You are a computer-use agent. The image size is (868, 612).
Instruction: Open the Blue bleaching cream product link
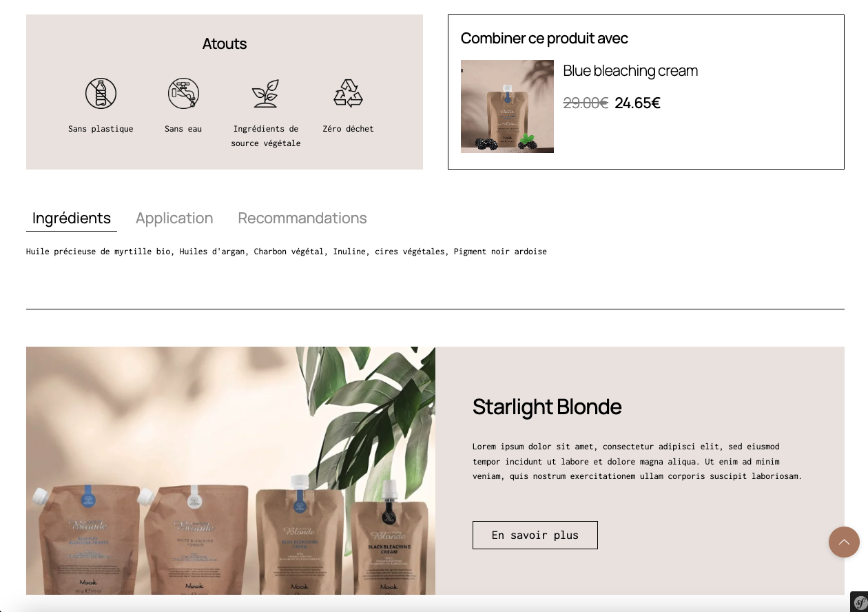[630, 71]
